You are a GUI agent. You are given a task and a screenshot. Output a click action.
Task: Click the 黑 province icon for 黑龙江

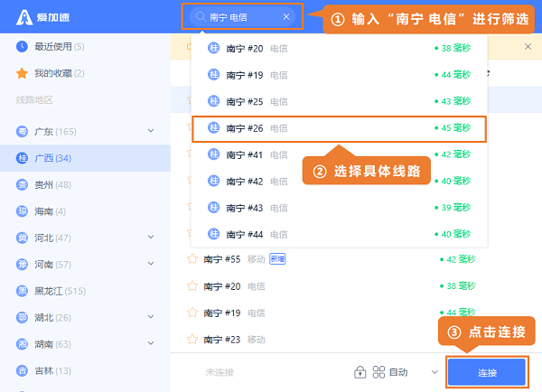pyautogui.click(x=22, y=291)
